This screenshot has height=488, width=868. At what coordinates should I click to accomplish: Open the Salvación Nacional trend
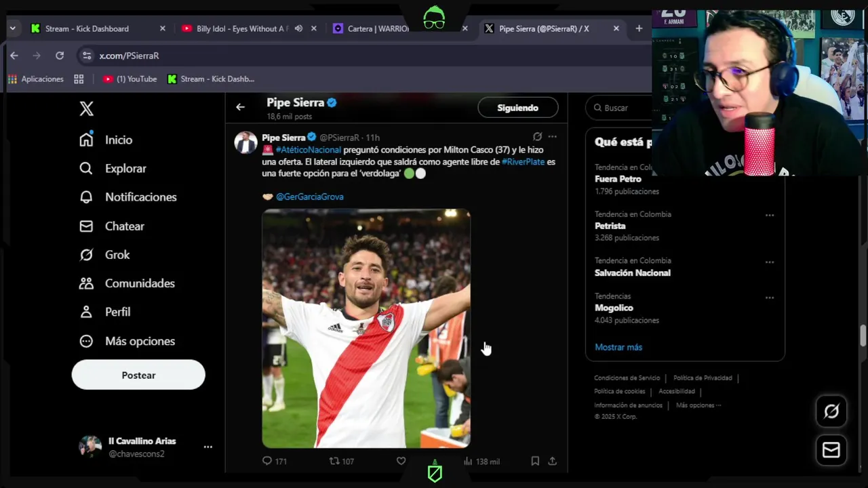click(x=633, y=273)
